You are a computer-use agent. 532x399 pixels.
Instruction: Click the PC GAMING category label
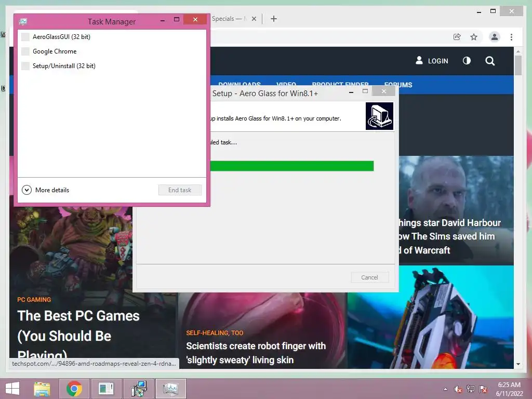tap(34, 300)
